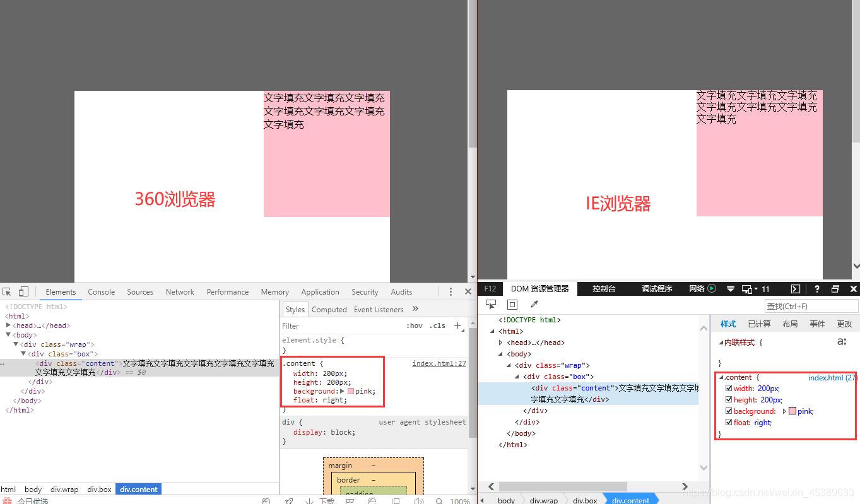The height and width of the screenshot is (504, 860).
Task: Collapse div class="wrap" in IE DOM explorer
Action: tap(509, 365)
